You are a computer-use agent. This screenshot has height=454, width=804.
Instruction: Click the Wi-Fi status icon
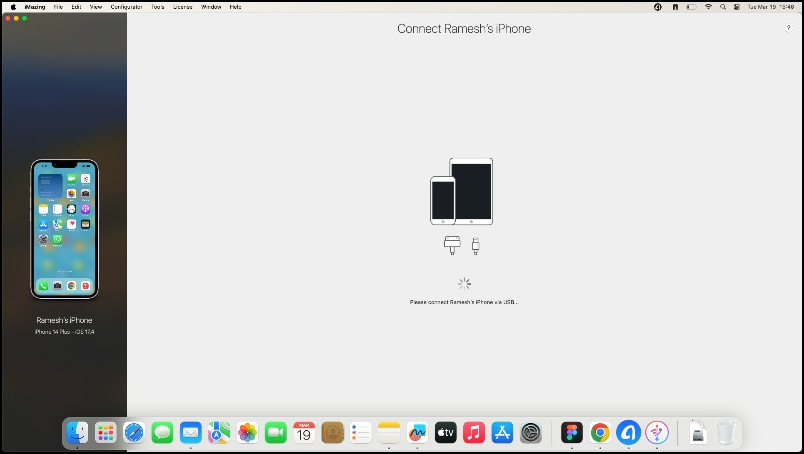coord(708,7)
